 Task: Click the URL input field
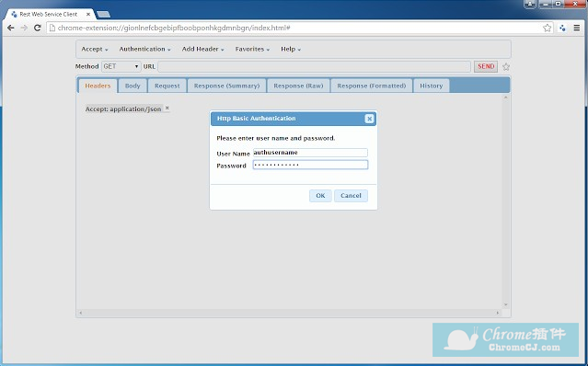[x=315, y=66]
